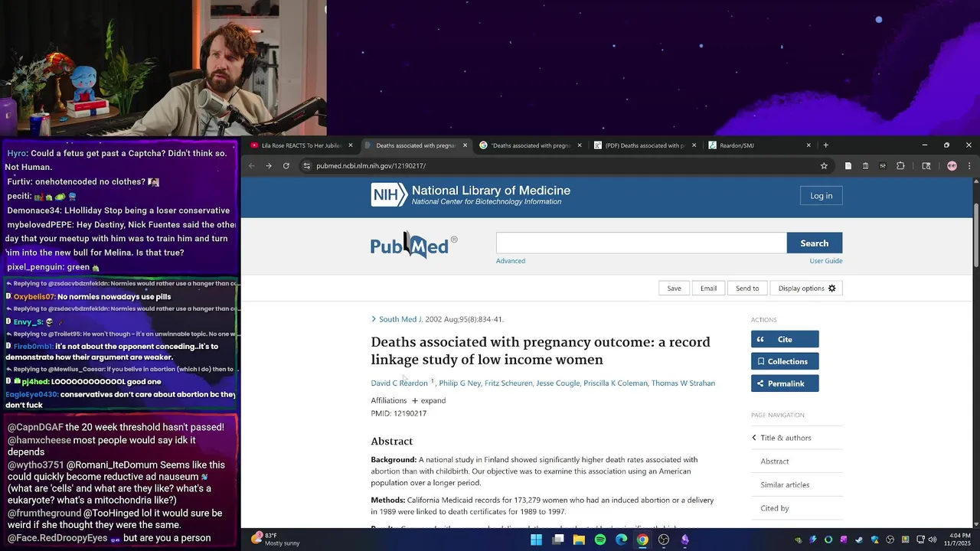Click the Permalink button
980x551 pixels.
pos(785,383)
